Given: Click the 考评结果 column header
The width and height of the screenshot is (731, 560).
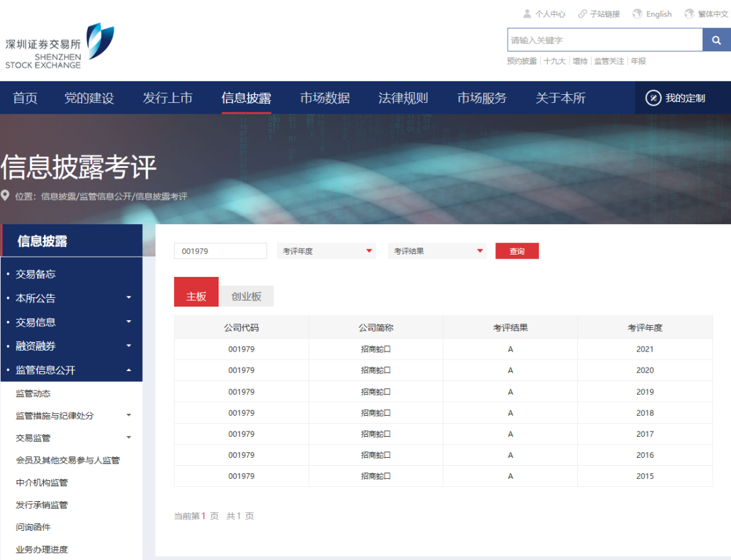Looking at the screenshot, I should [510, 328].
